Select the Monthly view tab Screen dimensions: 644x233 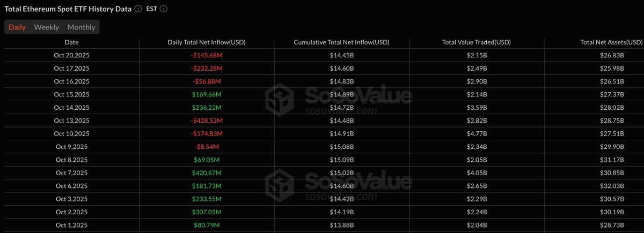tap(82, 27)
